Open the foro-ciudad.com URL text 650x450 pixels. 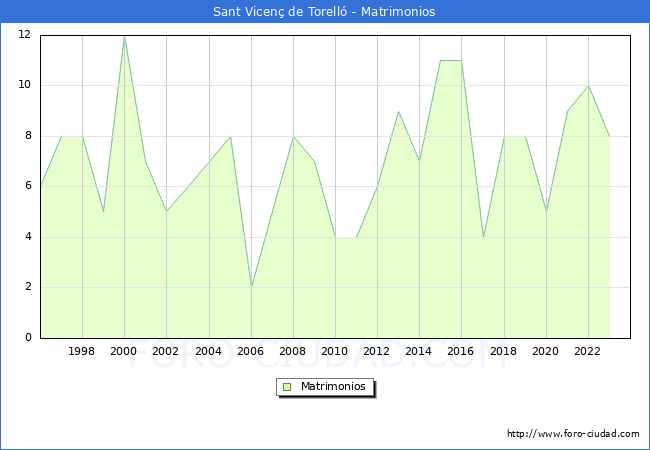pyautogui.click(x=573, y=433)
